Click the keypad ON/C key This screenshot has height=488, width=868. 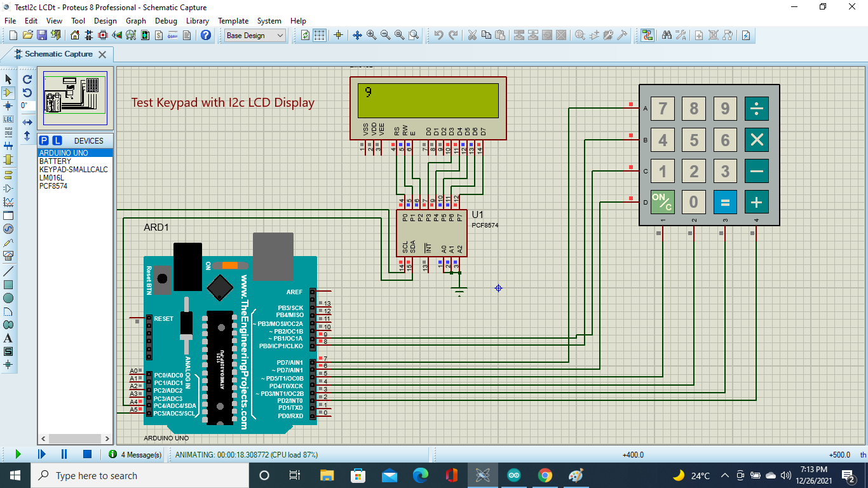pos(662,202)
